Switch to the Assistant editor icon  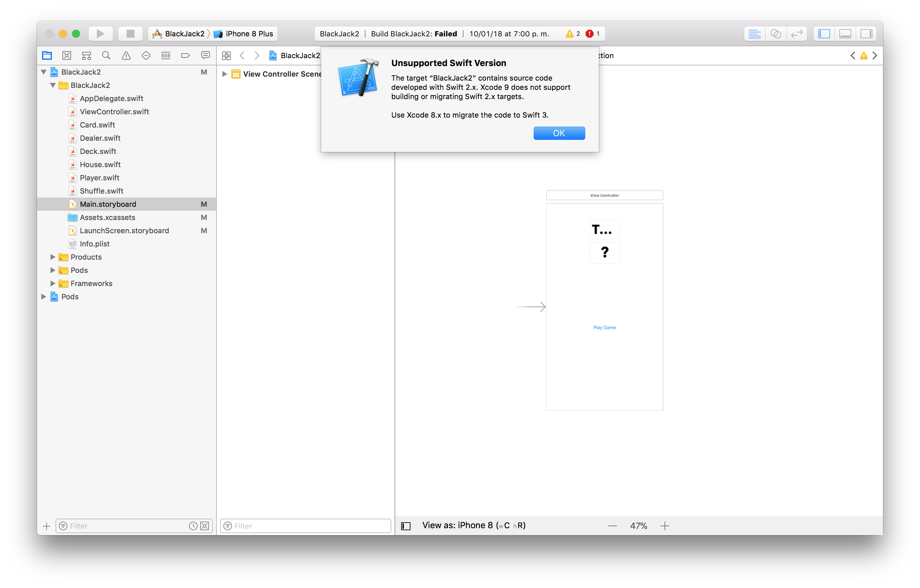pos(776,34)
